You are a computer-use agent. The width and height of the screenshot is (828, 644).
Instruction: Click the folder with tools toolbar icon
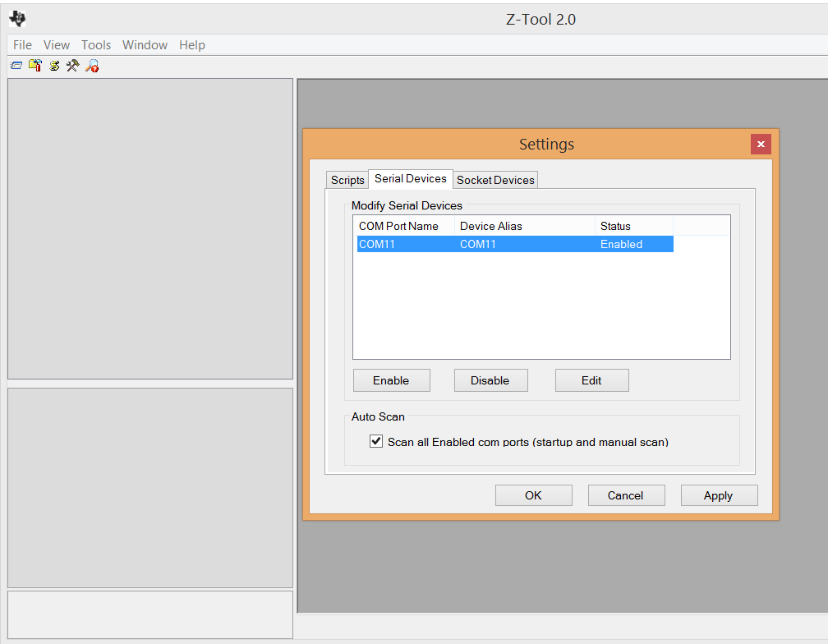(x=35, y=66)
